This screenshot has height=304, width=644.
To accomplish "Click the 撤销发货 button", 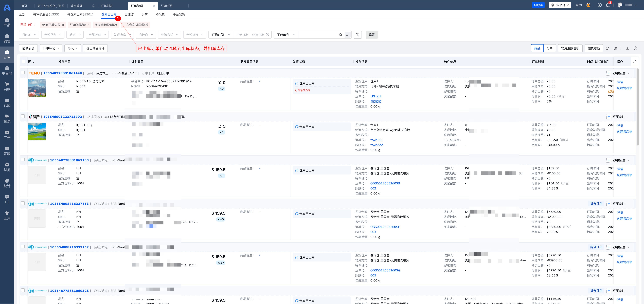I will (x=28, y=48).
